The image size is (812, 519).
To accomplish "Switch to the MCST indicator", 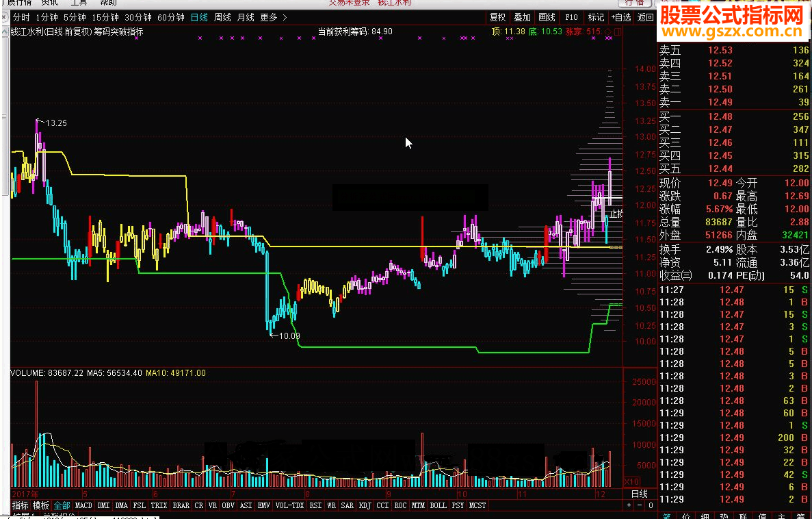I will 477,505.
